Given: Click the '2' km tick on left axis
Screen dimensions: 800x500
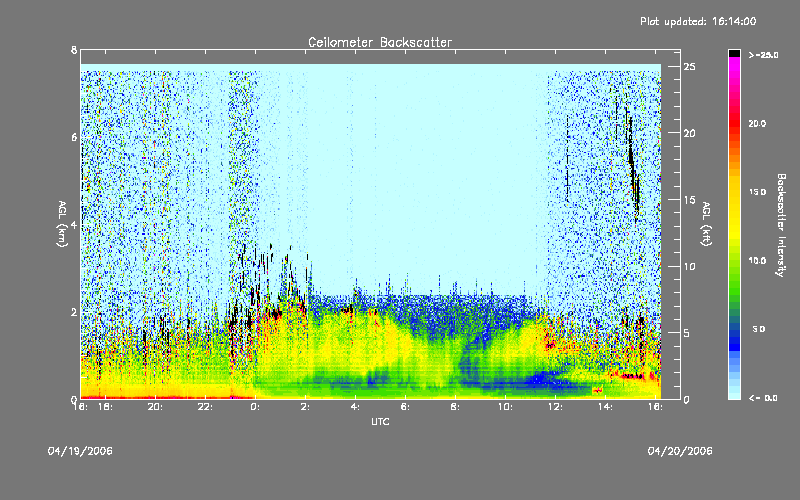Looking at the screenshot, I should coord(74,312).
